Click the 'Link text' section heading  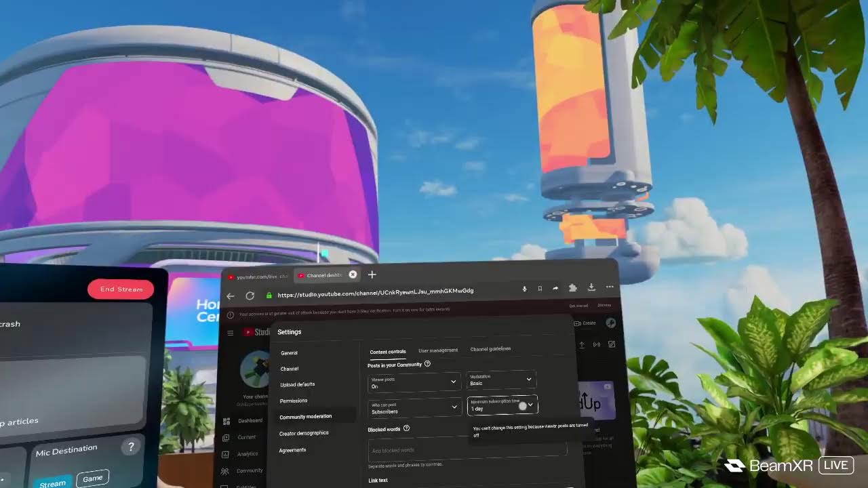click(378, 480)
